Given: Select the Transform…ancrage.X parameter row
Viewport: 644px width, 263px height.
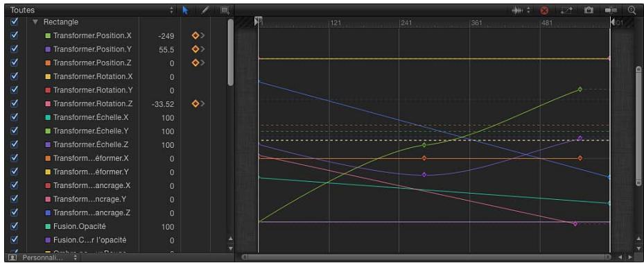Looking at the screenshot, I should [x=119, y=185].
